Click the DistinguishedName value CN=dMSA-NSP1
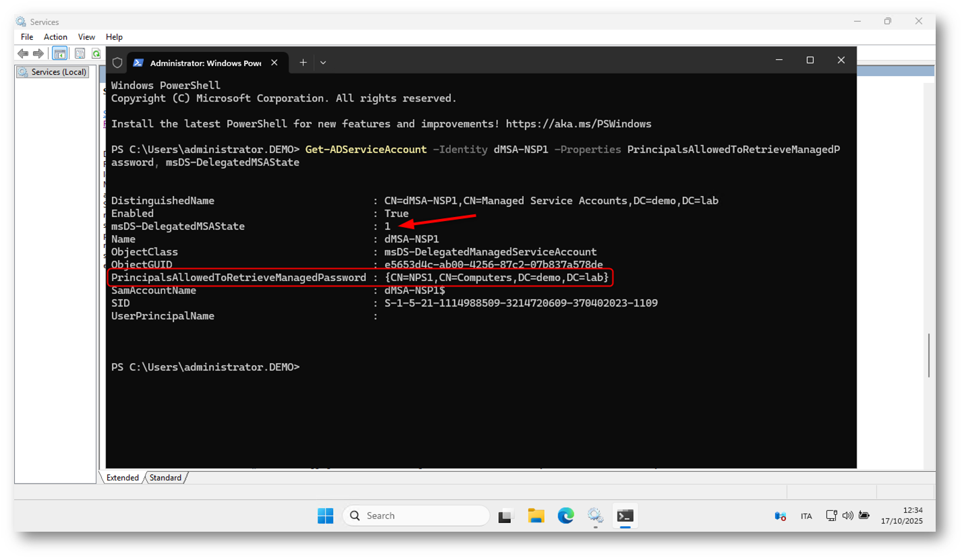 click(x=552, y=201)
